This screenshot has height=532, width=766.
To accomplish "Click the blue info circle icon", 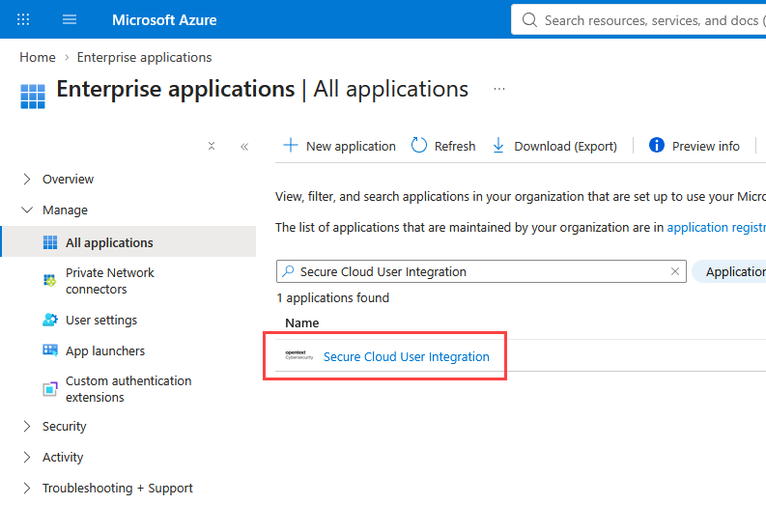I will pyautogui.click(x=657, y=145).
